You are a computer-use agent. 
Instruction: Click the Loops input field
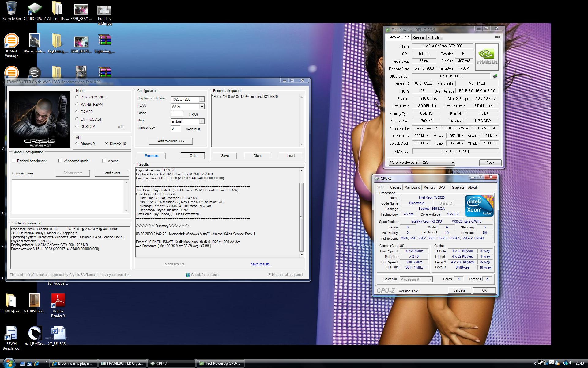coord(177,114)
